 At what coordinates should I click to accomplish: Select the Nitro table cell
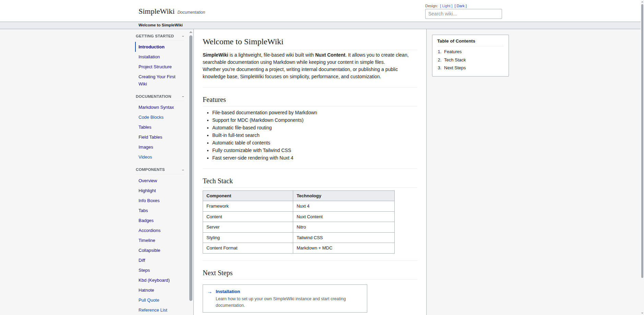(344, 227)
